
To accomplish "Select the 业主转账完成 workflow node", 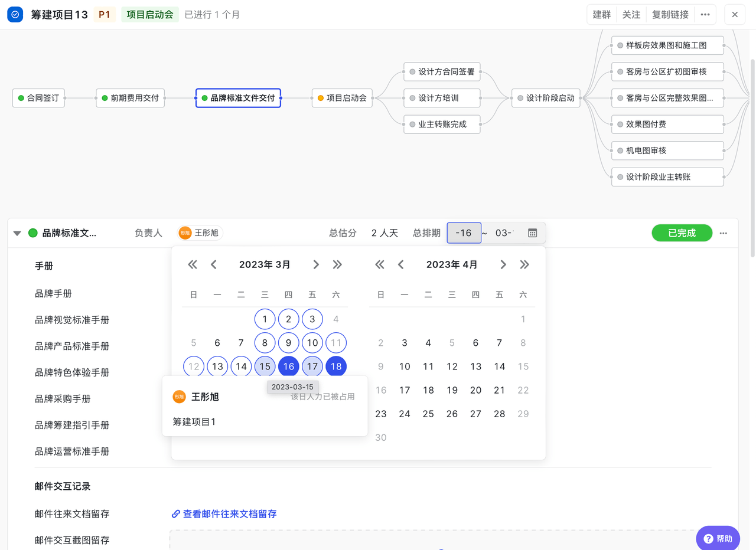I will [x=442, y=124].
